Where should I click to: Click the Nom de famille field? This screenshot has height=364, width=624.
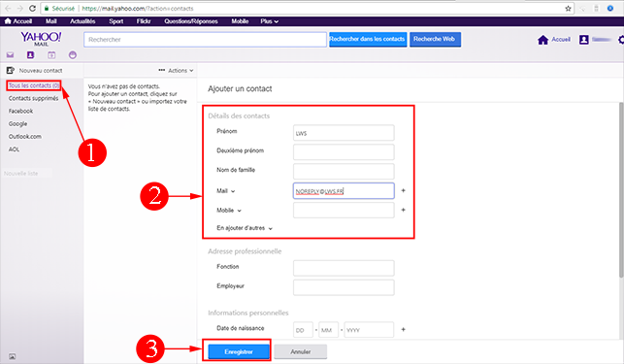[344, 171]
